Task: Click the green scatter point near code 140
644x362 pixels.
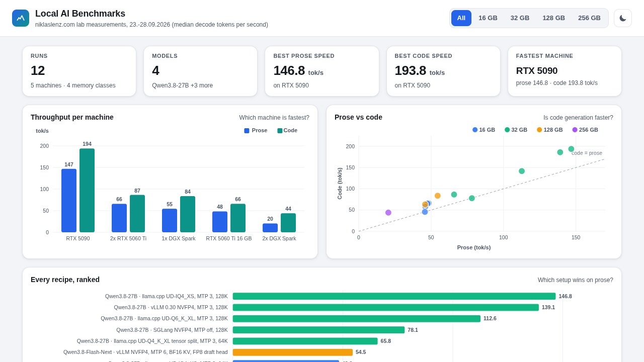Action: tap(522, 171)
